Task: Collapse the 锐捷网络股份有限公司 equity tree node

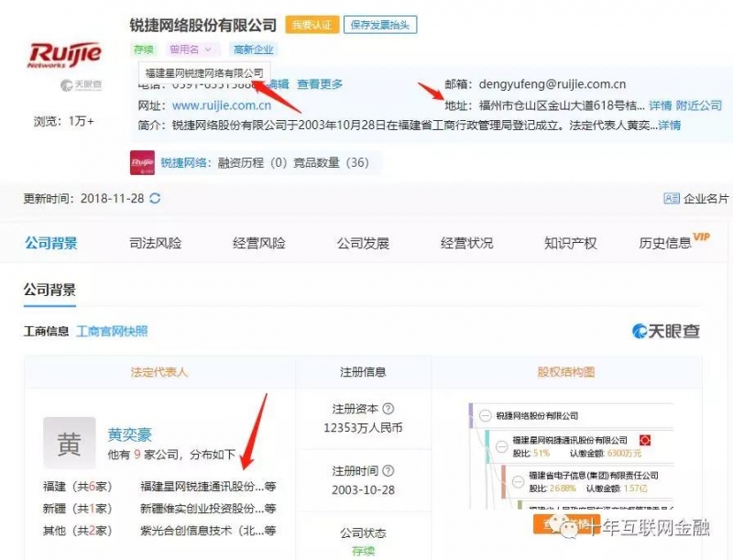Action: (486, 415)
